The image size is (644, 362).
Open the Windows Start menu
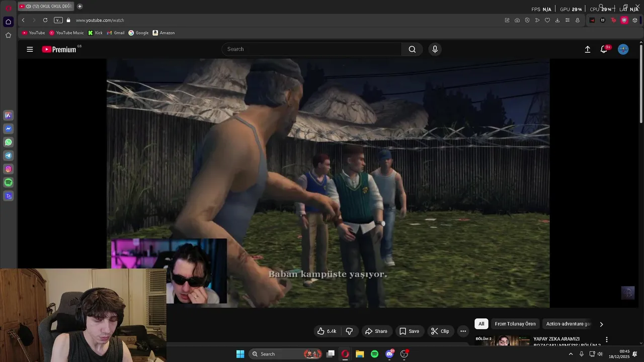(x=240, y=354)
